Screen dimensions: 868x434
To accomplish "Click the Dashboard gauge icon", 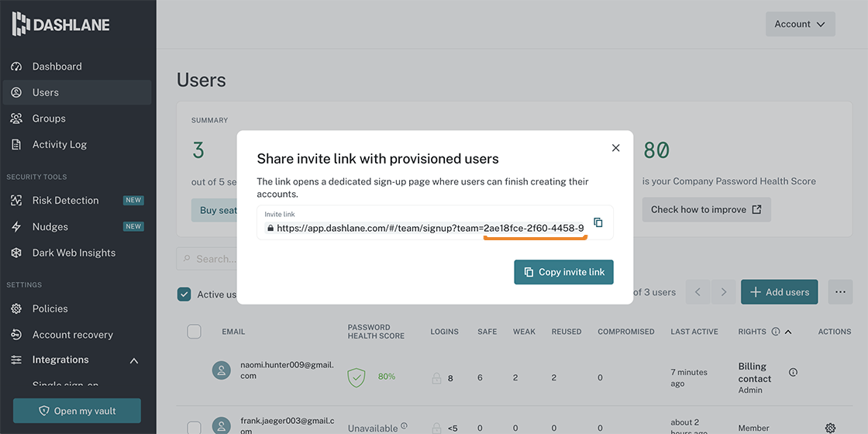I will (16, 67).
